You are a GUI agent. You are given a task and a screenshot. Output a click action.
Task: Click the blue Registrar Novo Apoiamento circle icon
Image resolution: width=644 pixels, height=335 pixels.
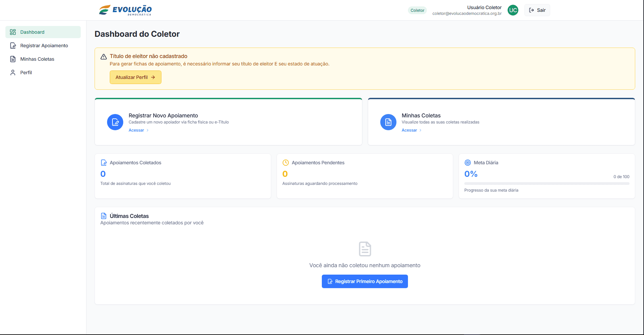point(115,122)
